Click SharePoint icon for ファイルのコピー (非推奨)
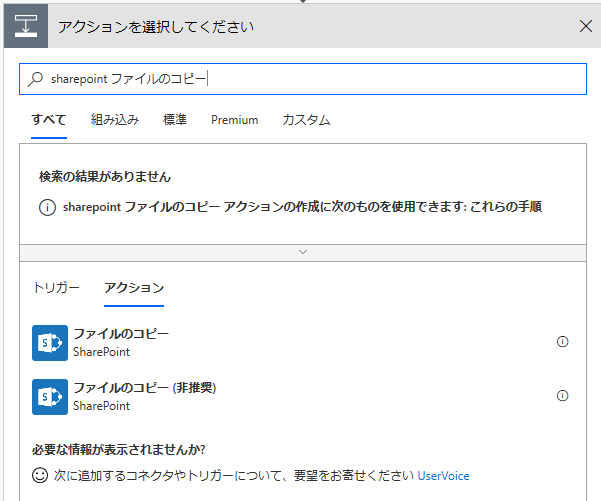 click(x=50, y=397)
